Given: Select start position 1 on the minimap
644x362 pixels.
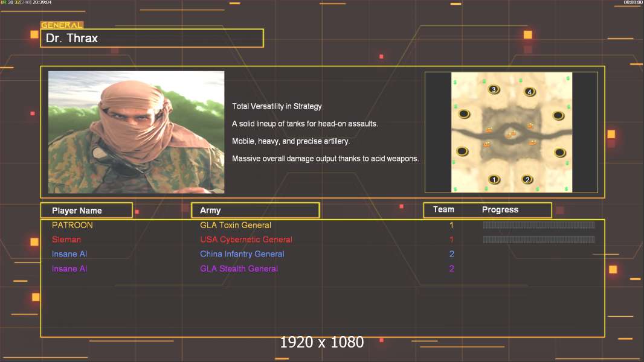Looking at the screenshot, I should tap(494, 180).
